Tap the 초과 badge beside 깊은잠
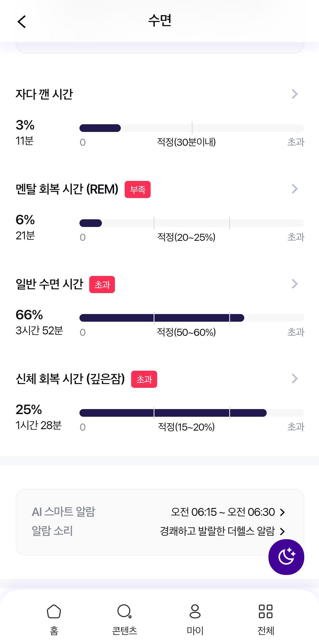Image resolution: width=319 pixels, height=644 pixels. (144, 379)
